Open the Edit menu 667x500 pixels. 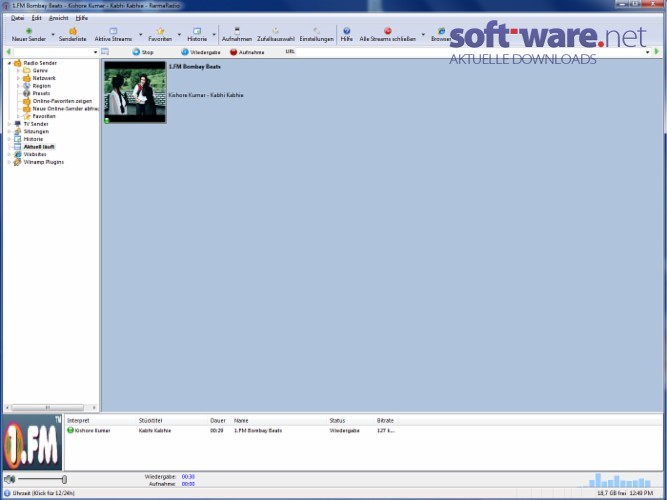(37, 18)
